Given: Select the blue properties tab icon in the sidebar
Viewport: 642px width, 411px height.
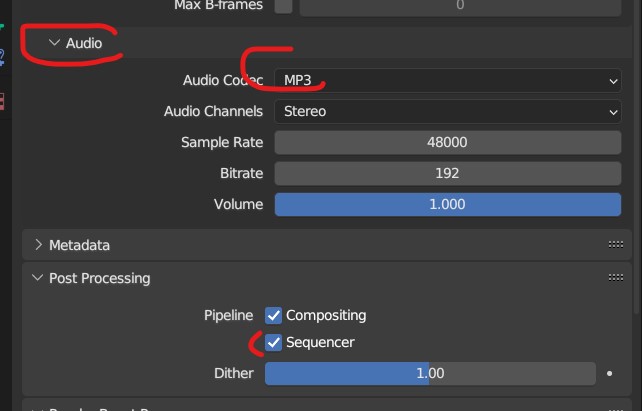Looking at the screenshot, I should 2,57.
